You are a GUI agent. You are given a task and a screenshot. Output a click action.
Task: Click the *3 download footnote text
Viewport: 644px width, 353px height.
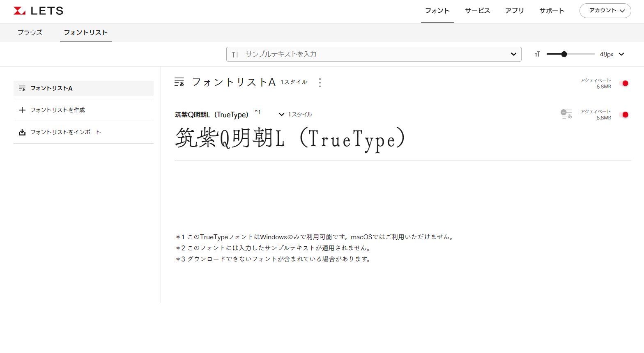[274, 259]
